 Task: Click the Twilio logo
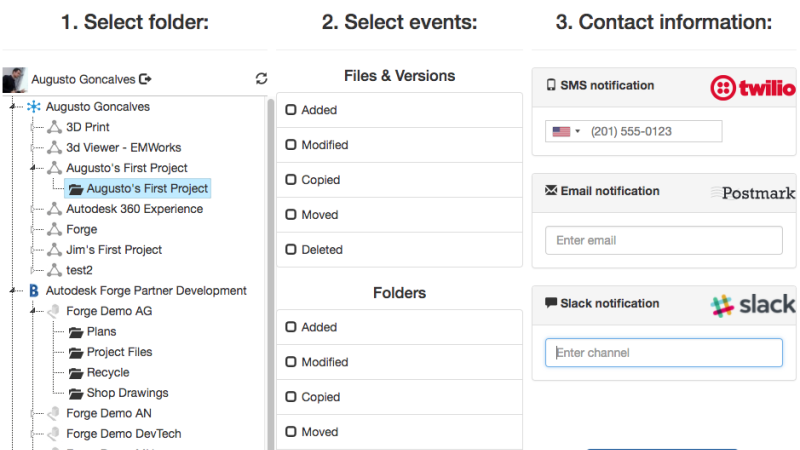tap(752, 89)
